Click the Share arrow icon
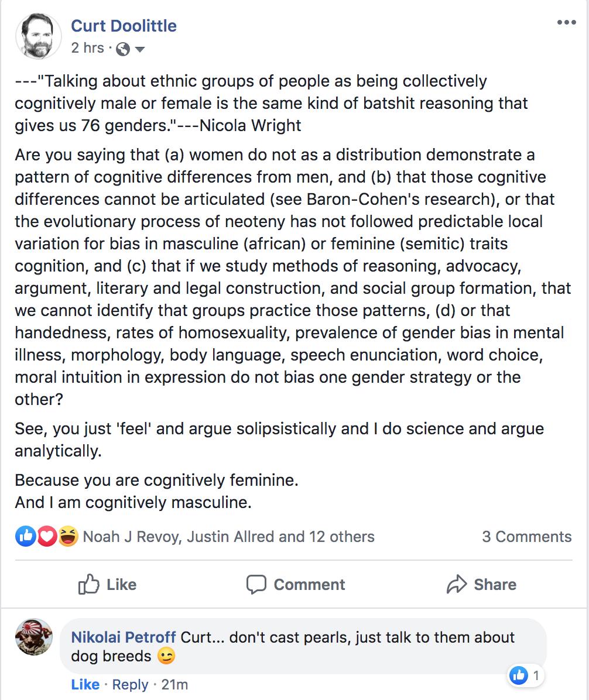 (456, 584)
